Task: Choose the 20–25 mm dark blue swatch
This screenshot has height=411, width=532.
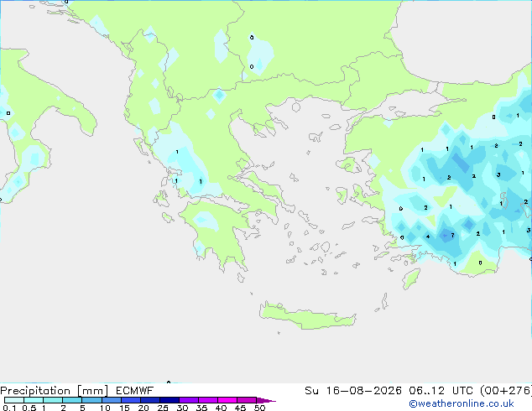Action: pyautogui.click(x=149, y=400)
